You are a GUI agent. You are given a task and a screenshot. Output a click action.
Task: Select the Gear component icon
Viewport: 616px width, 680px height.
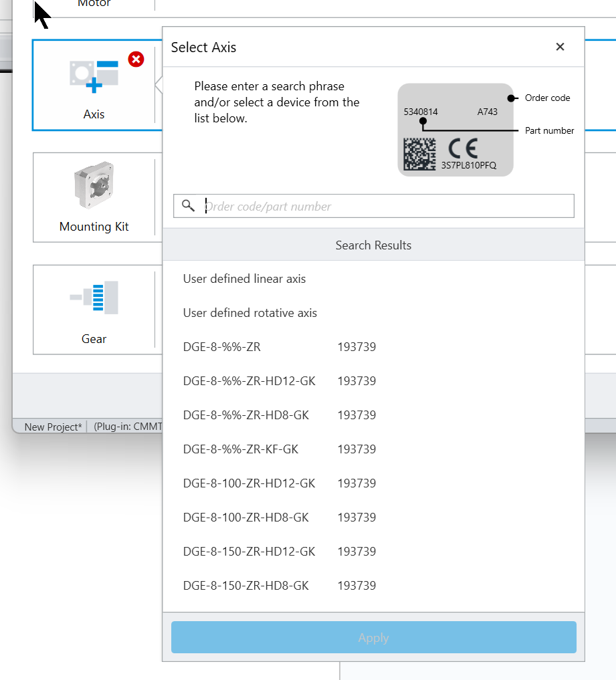[94, 298]
